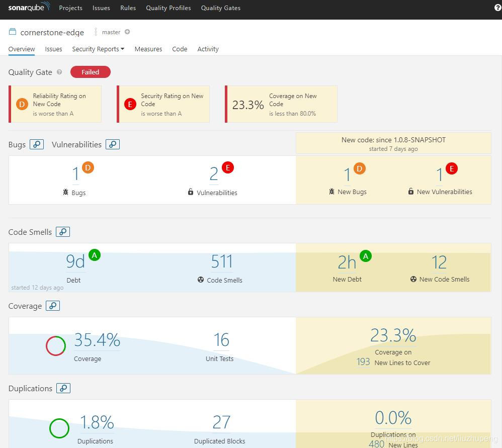The image size is (502, 448).
Task: Click the 2 Vulnerabilities count
Action: pyautogui.click(x=214, y=174)
